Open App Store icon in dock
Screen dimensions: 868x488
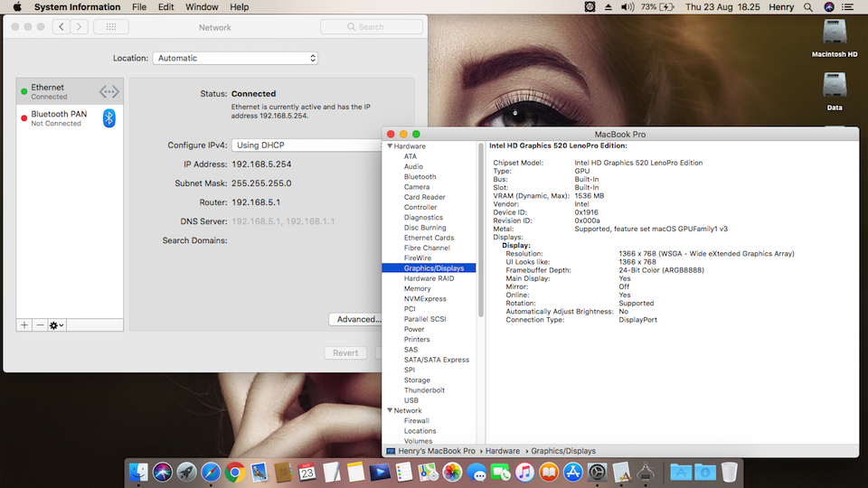[573, 473]
